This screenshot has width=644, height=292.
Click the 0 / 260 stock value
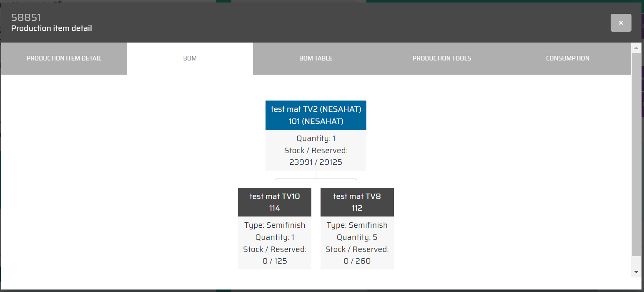coord(357,261)
